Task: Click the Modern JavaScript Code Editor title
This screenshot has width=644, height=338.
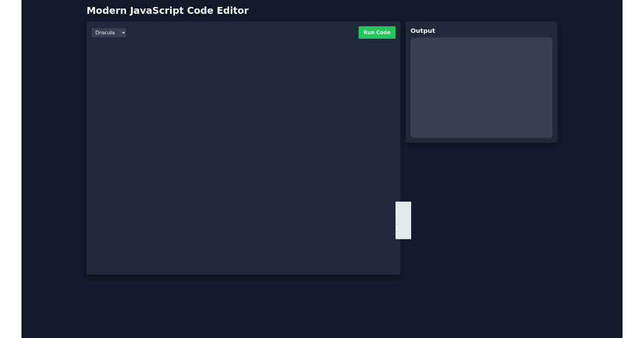Action: pyautogui.click(x=168, y=10)
